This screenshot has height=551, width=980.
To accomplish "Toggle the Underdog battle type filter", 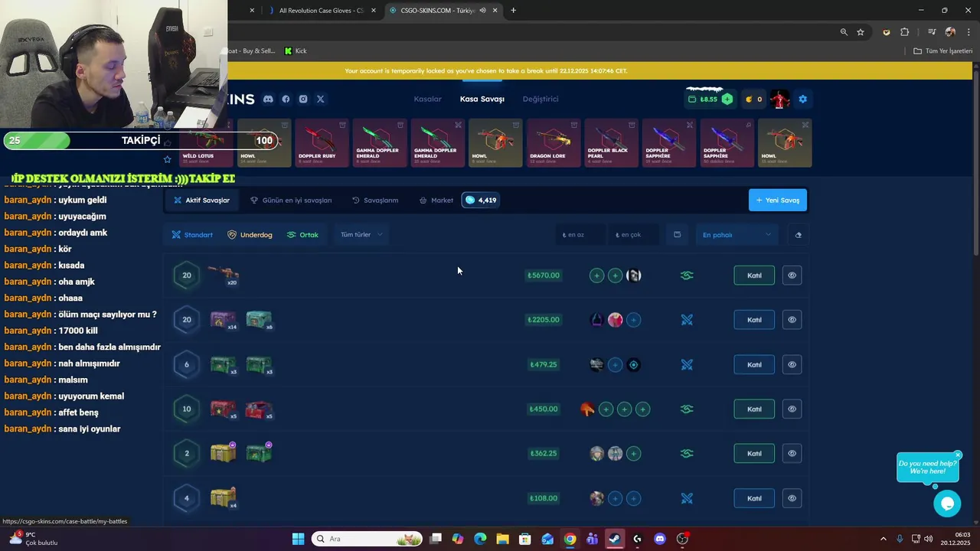I will (x=250, y=235).
